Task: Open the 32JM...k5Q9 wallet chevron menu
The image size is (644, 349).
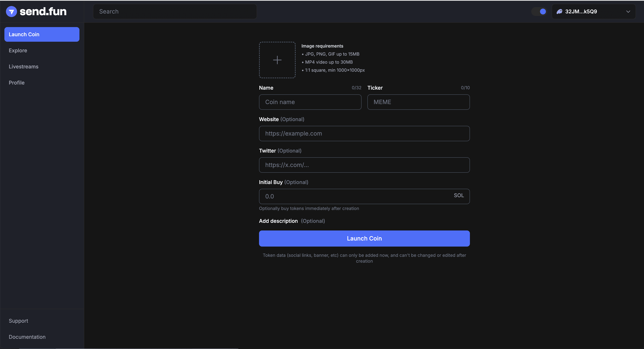Action: 628,12
